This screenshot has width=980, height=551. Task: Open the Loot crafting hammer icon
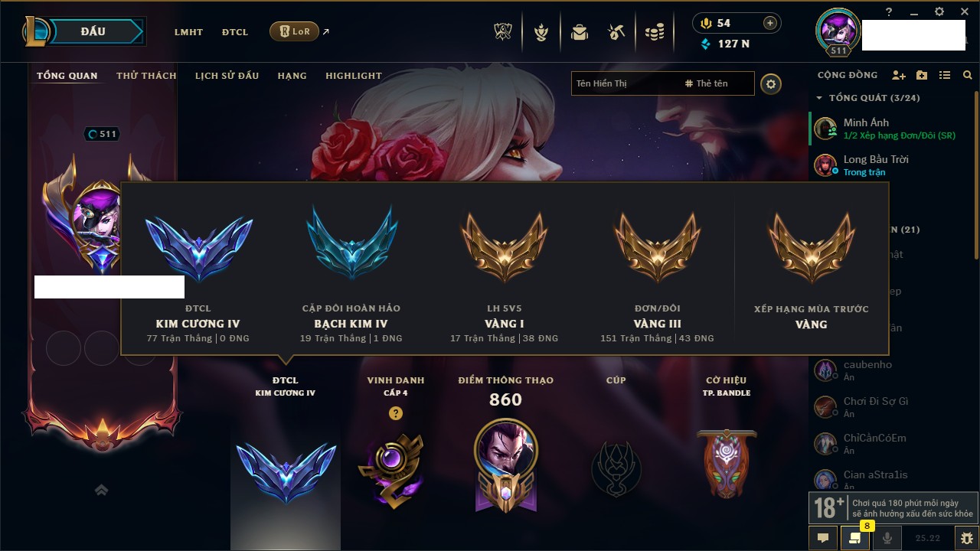(616, 32)
